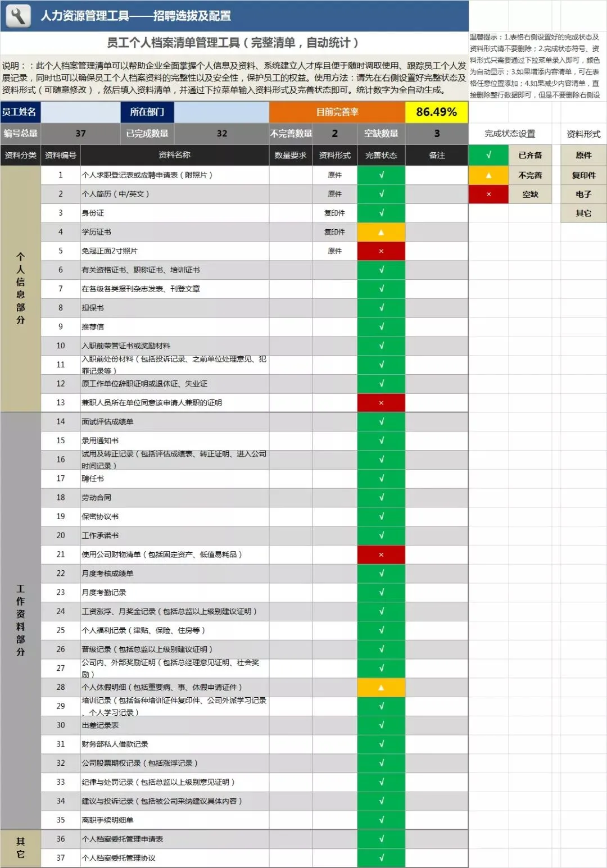Click the 编号总量 value 37
The height and width of the screenshot is (868, 607).
click(x=81, y=134)
